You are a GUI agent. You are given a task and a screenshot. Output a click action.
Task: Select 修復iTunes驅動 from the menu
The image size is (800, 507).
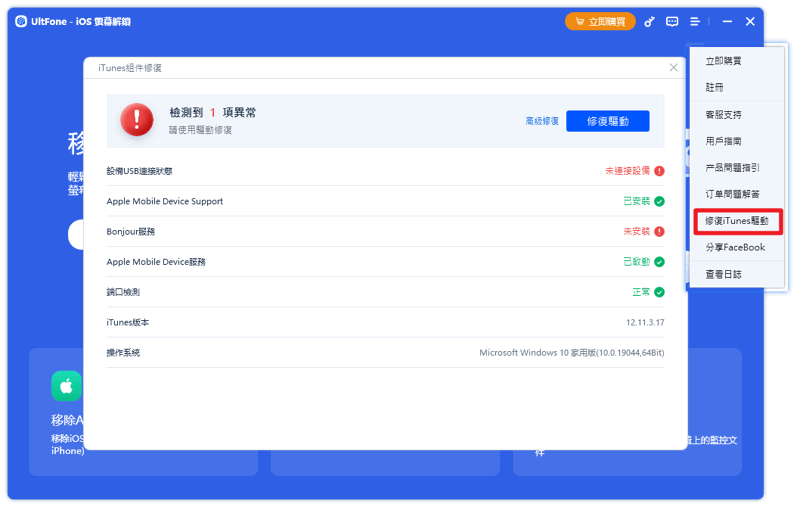(737, 221)
